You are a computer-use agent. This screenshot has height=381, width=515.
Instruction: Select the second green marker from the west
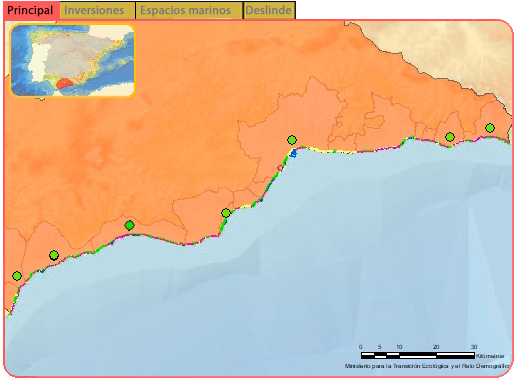pos(54,255)
